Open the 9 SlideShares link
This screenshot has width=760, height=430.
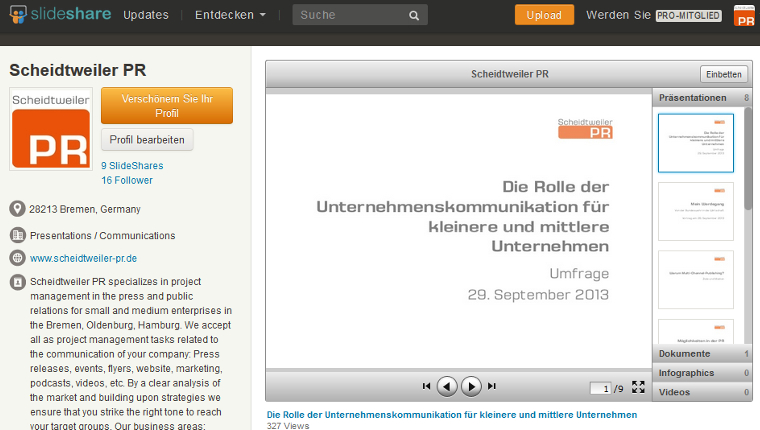click(x=132, y=166)
